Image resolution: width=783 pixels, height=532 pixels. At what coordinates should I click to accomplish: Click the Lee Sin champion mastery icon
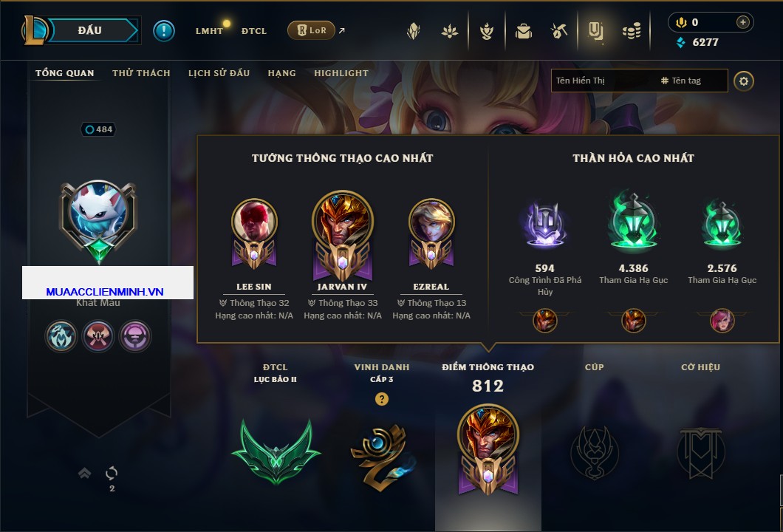(254, 235)
